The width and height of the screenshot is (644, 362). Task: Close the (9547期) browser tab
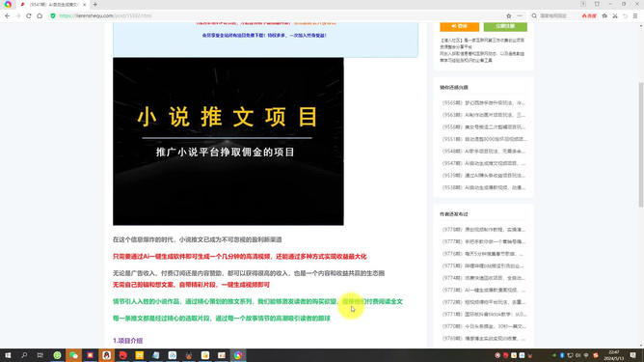pos(84,5)
